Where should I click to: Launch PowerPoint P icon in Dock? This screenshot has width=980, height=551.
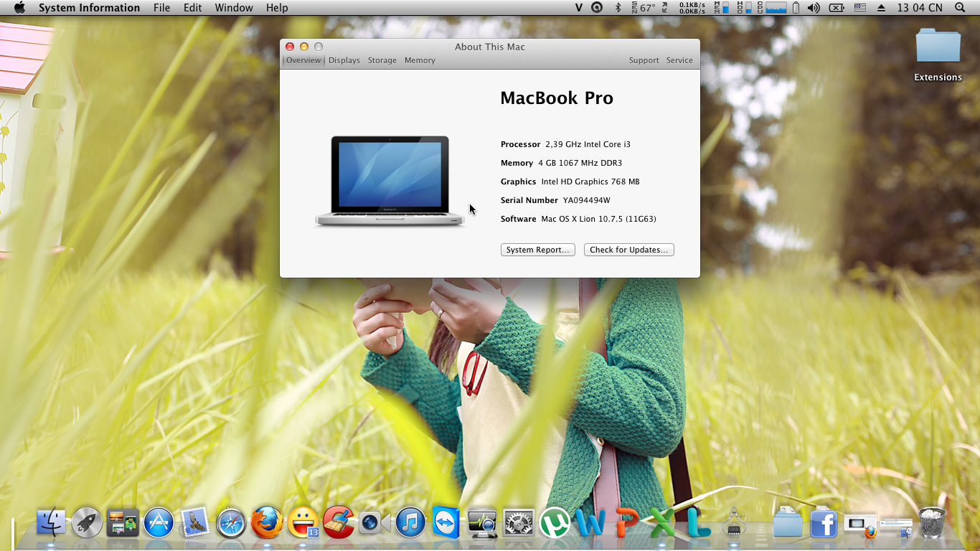pos(627,522)
